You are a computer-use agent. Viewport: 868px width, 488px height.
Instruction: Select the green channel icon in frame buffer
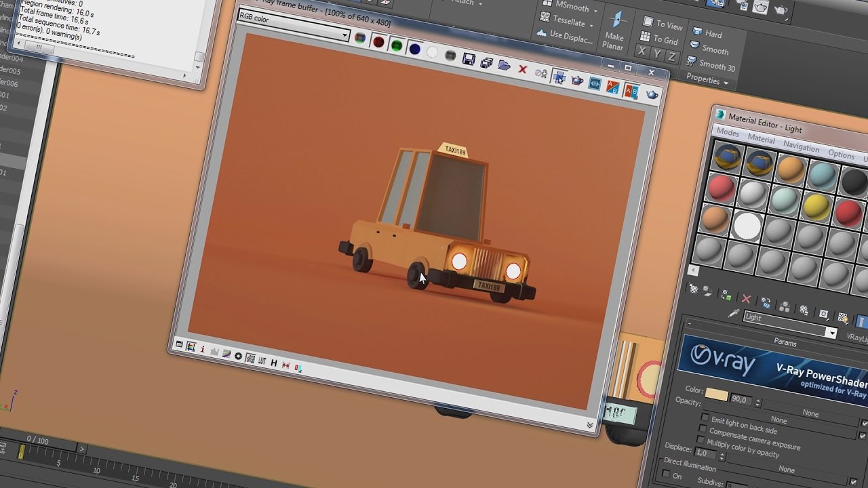[396, 45]
